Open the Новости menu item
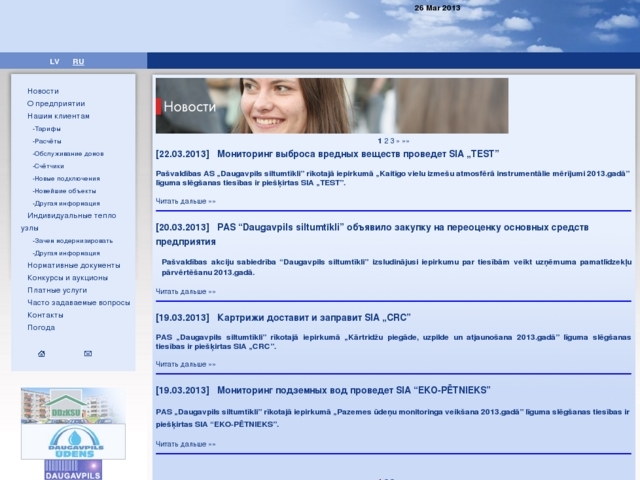 click(x=43, y=91)
